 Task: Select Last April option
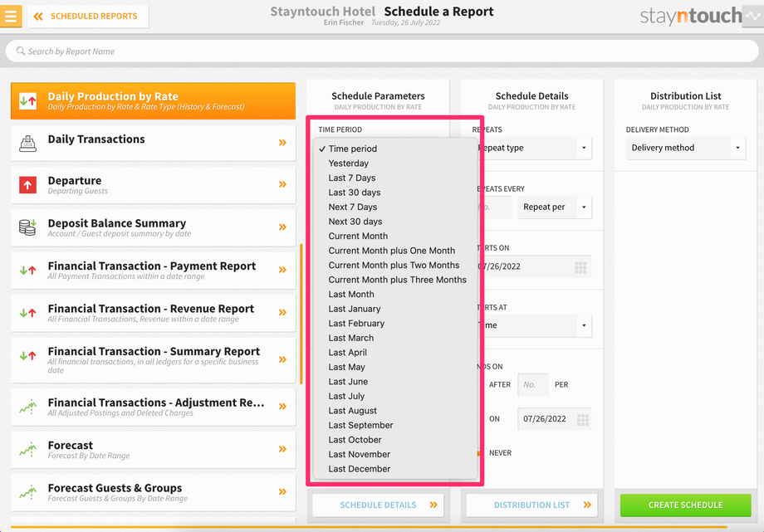pyautogui.click(x=395, y=353)
